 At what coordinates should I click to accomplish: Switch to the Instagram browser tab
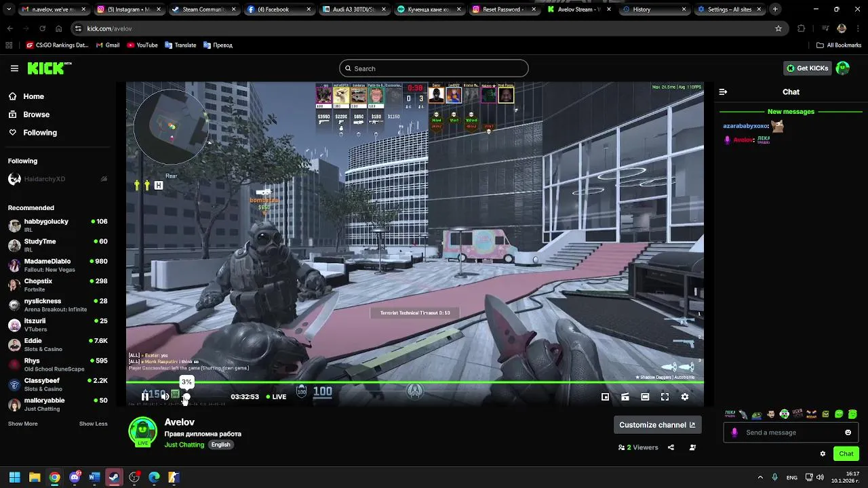coord(127,9)
